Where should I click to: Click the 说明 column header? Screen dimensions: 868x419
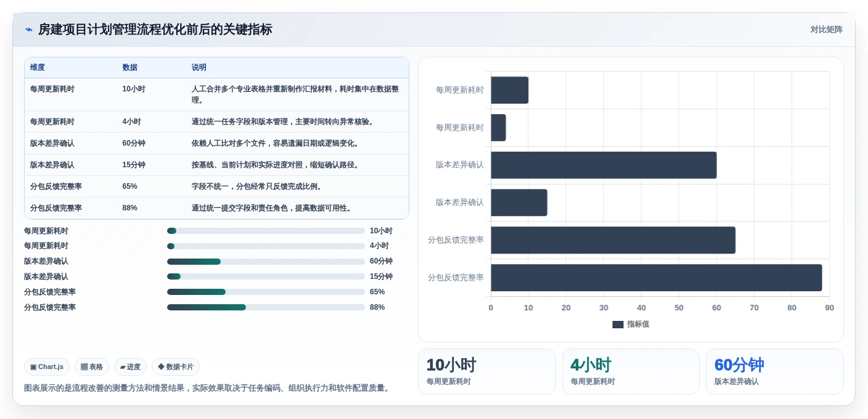coord(199,67)
